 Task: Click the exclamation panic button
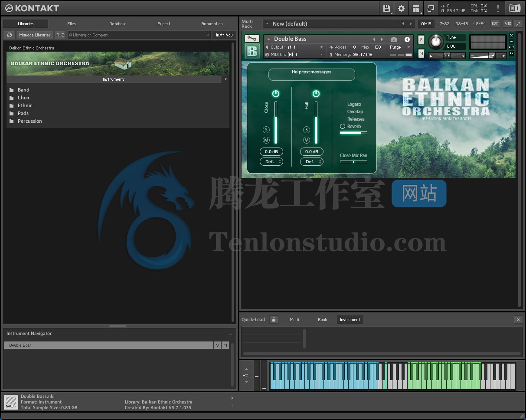tap(498, 8)
